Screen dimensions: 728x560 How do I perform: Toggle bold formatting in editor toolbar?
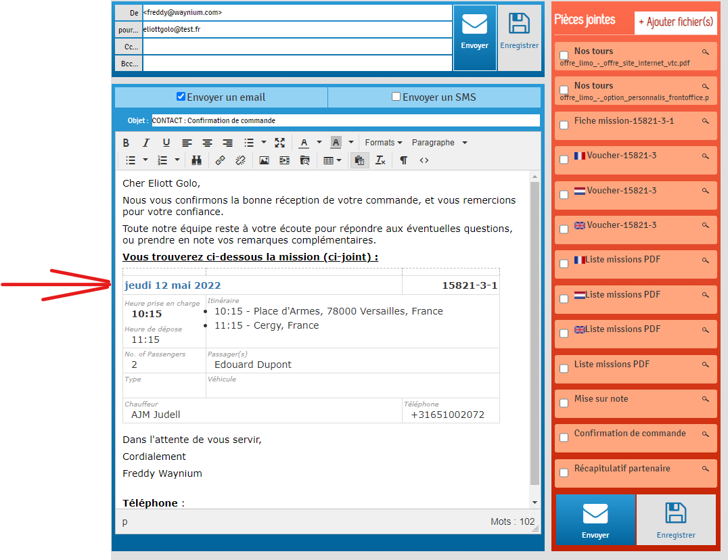coord(126,143)
